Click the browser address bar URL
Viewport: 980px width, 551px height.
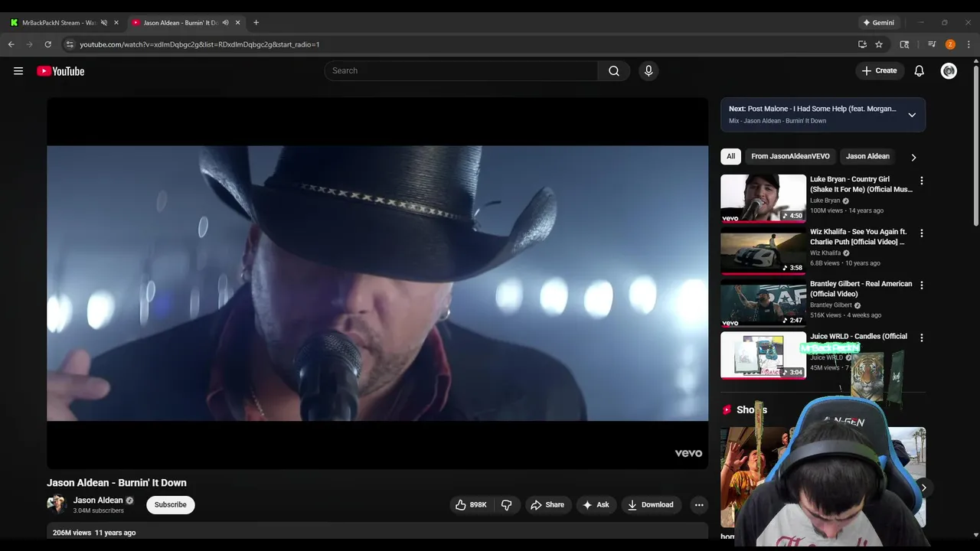200,44
